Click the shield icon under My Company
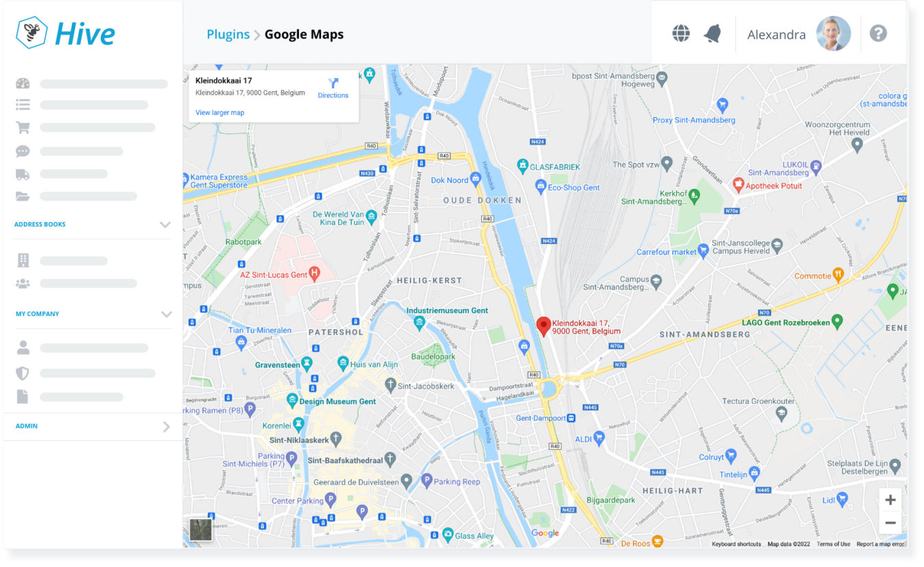The image size is (924, 567). tap(23, 374)
